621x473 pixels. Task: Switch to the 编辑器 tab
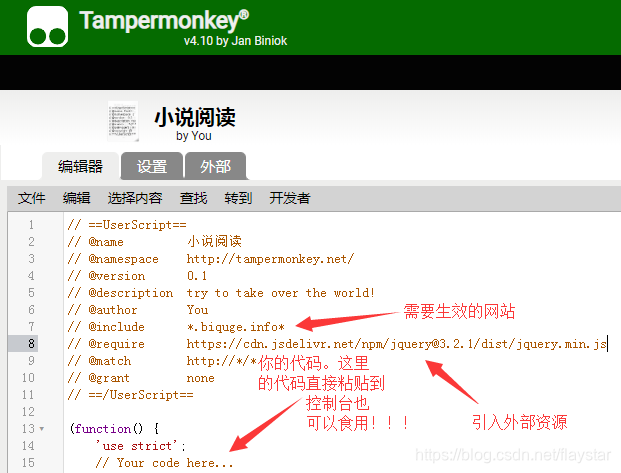80,166
